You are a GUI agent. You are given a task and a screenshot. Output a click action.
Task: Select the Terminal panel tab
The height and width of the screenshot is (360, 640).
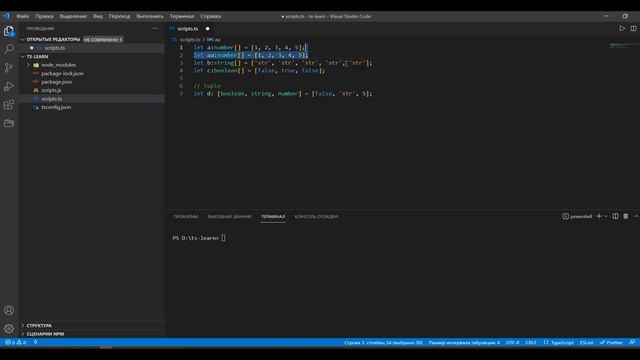(273, 217)
